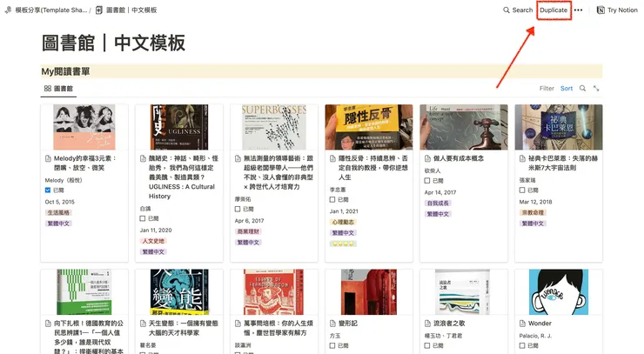Check 已閱 on the Wonder card
This screenshot has height=354, width=644.
[522, 346]
